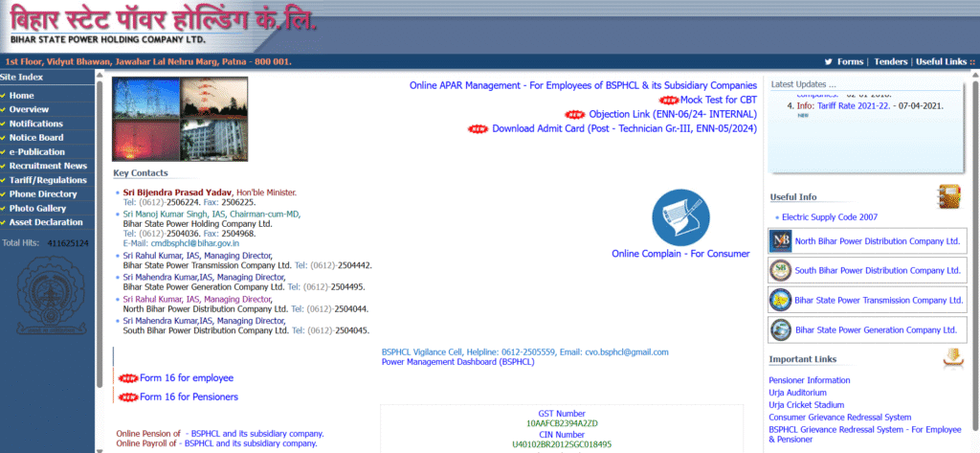This screenshot has height=453, width=980.
Task: Click BSPHCL Vigilance Cell helpline text
Action: (x=525, y=352)
